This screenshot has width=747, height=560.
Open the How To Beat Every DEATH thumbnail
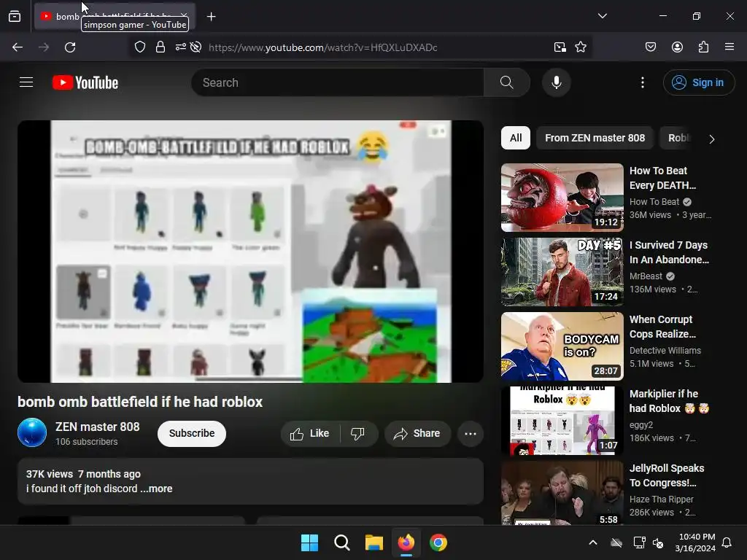point(562,198)
